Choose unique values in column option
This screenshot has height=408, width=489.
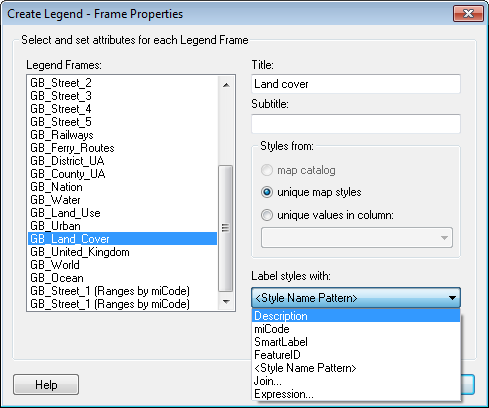coord(267,215)
